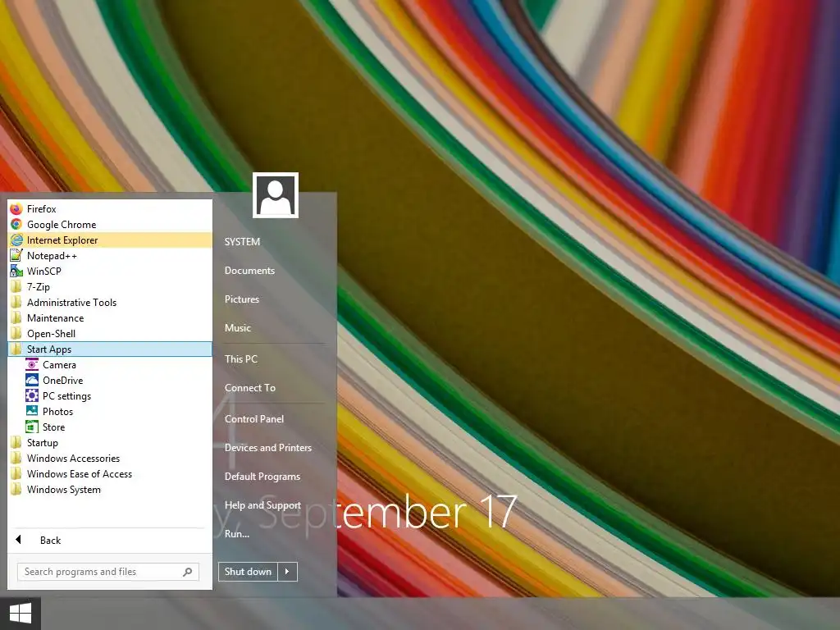
Task: Click the Store app icon
Action: click(x=32, y=427)
